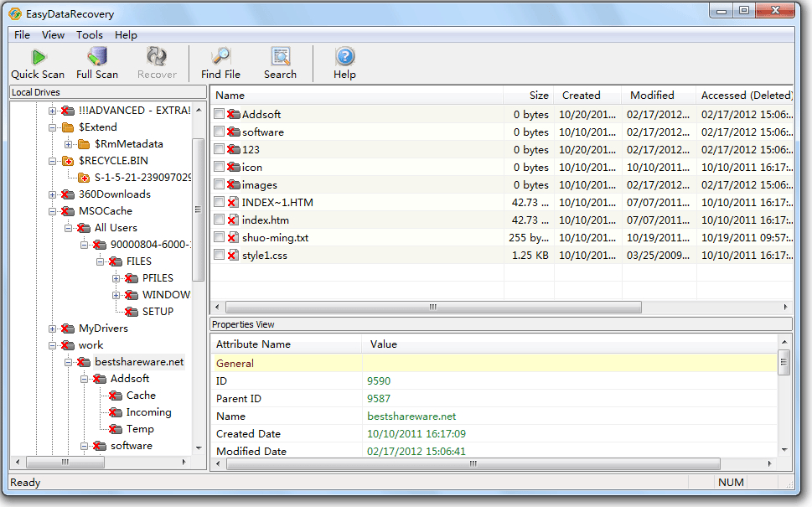Run Full Scan using toolbar icon
This screenshot has width=812, height=507.
point(97,64)
